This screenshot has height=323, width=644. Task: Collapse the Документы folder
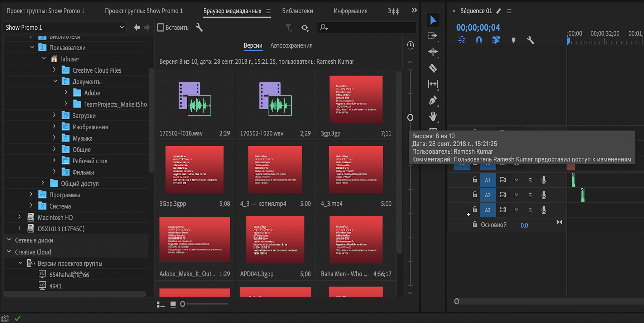click(55, 81)
